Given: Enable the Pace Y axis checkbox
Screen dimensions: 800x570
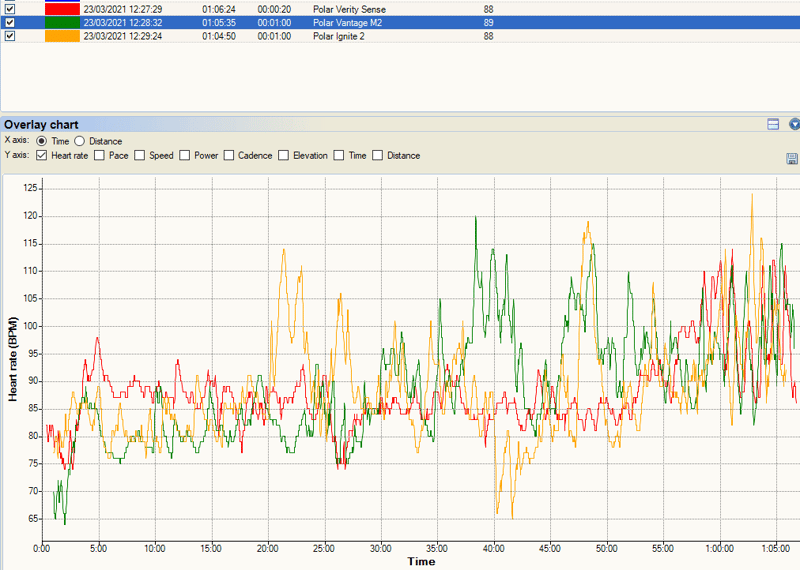Looking at the screenshot, I should 99,156.
